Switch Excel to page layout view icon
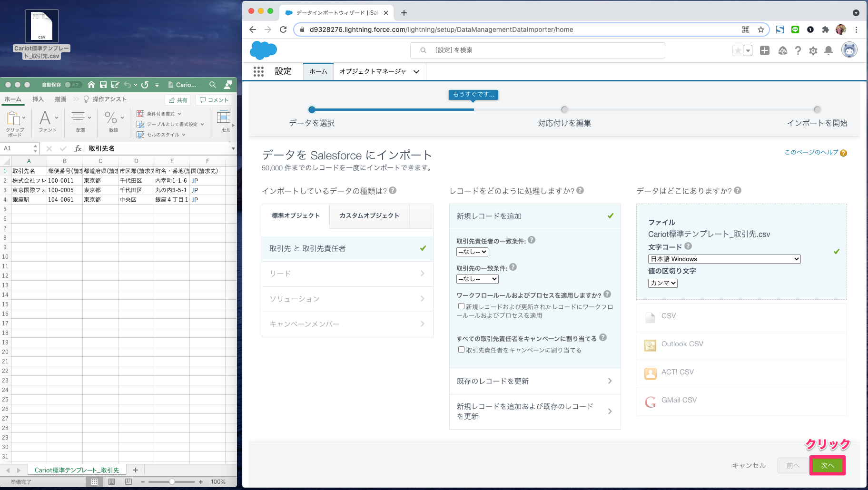This screenshot has height=490, width=868. click(111, 481)
